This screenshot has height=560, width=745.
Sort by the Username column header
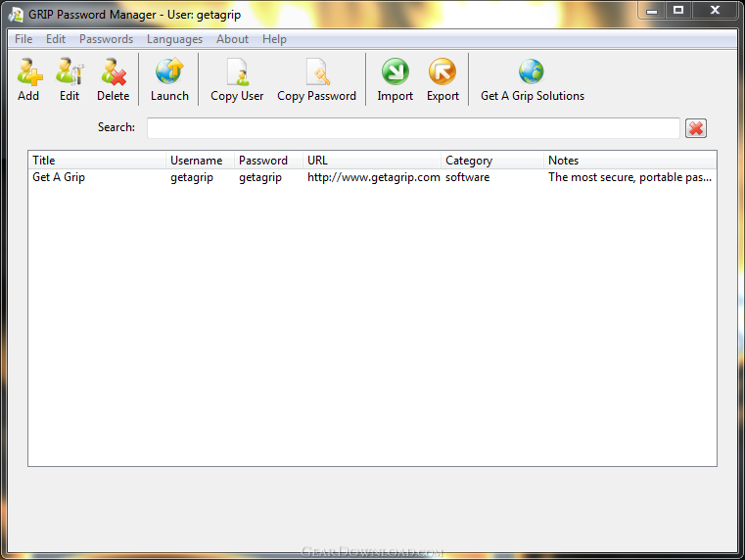(200, 160)
